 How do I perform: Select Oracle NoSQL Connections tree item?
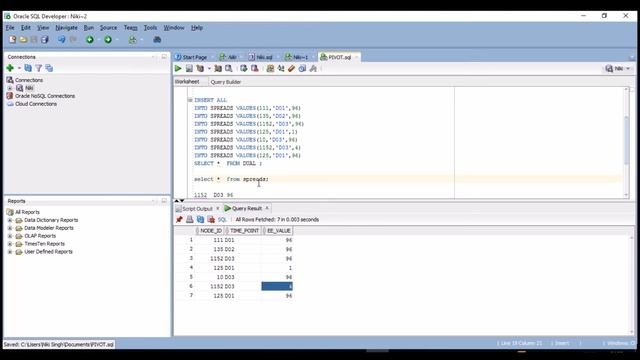(45, 96)
